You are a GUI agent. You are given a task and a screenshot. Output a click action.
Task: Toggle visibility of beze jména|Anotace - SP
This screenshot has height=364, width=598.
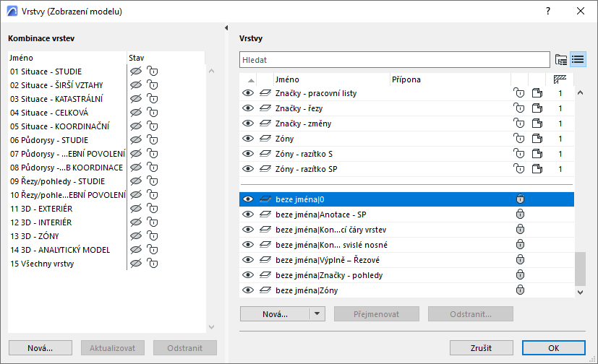point(248,214)
